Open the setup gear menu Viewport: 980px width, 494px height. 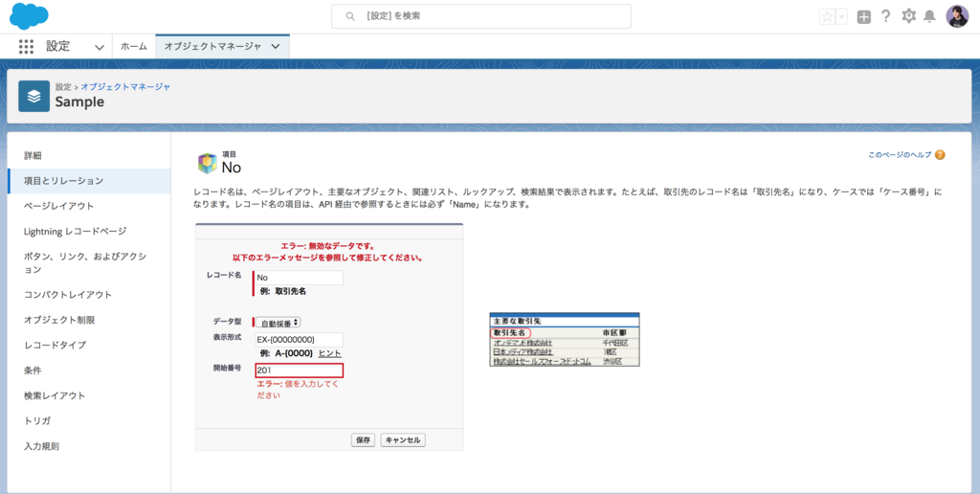tap(908, 16)
